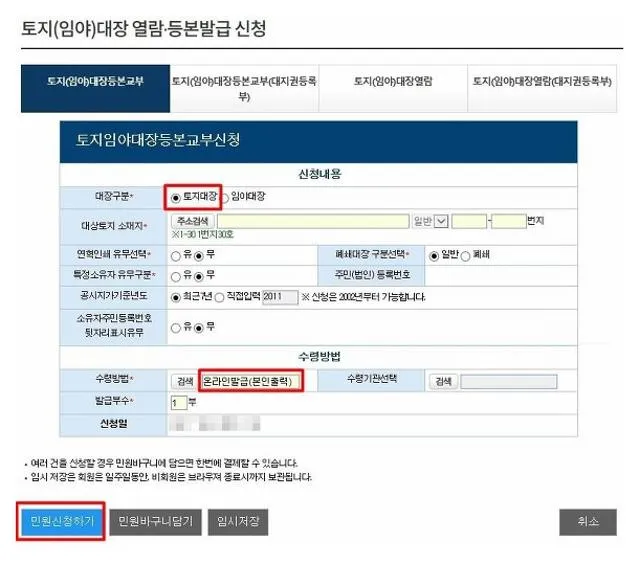This screenshot has height=564, width=639.
Task: Click the 수령기관선택 text field
Action: (509, 382)
